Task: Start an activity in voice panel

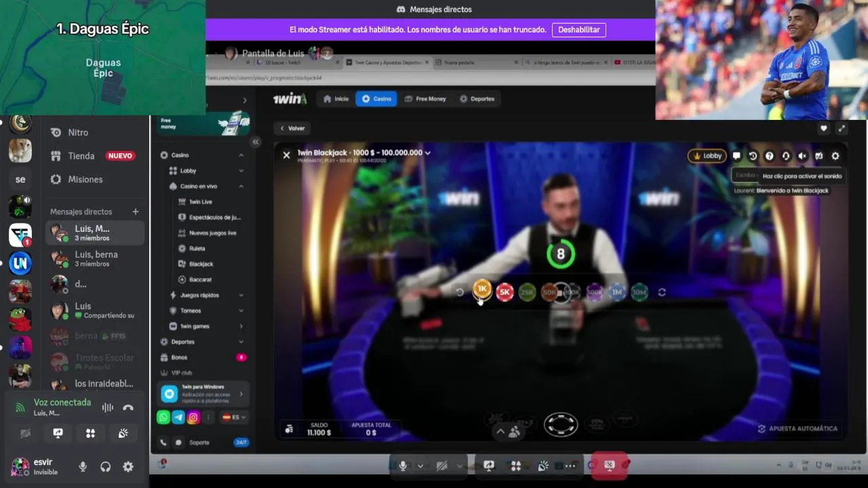Action: tap(90, 433)
